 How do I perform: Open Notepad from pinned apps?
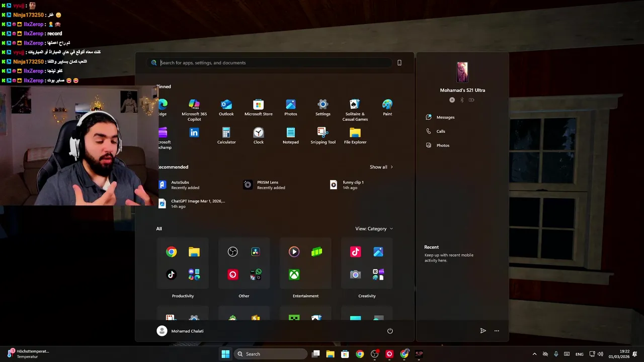coord(291,136)
